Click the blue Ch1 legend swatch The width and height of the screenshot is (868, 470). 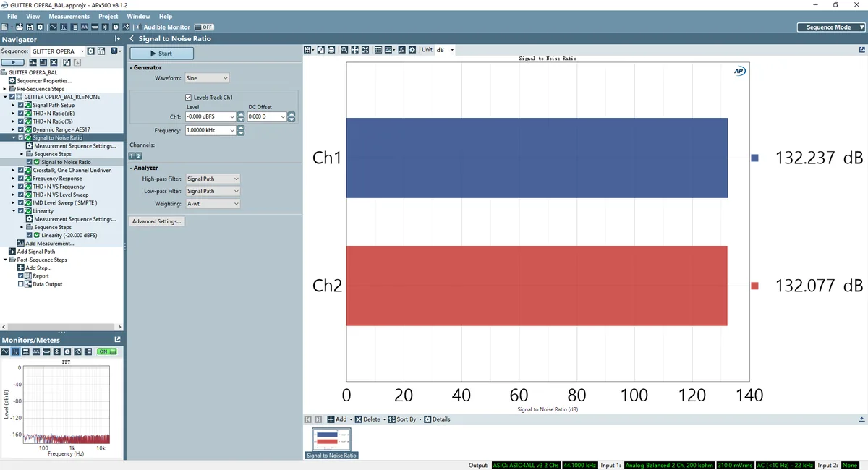click(x=755, y=158)
